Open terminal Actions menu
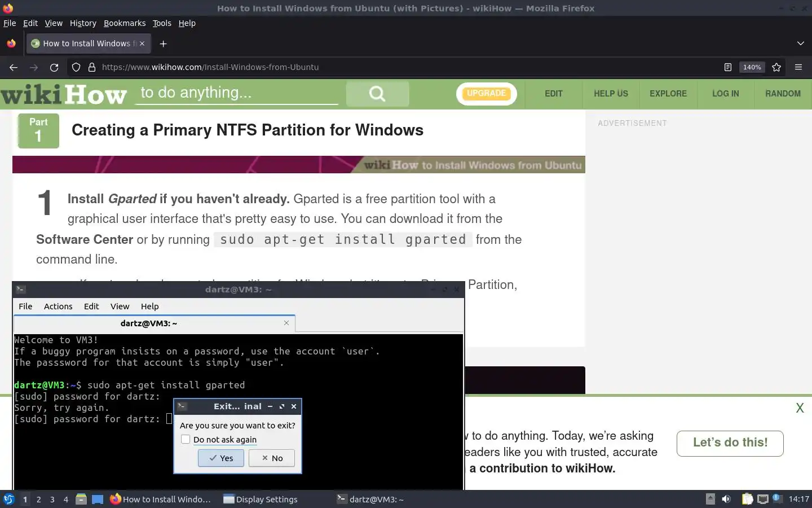 point(58,306)
